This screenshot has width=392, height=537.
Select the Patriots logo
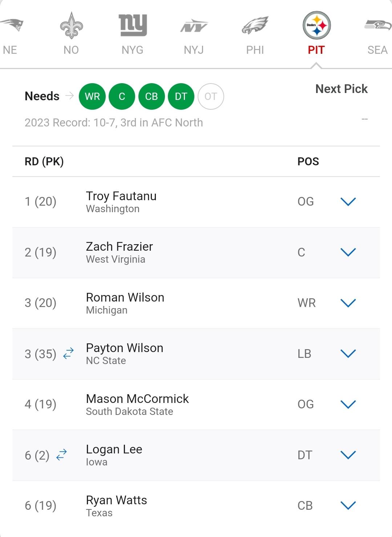point(12,25)
